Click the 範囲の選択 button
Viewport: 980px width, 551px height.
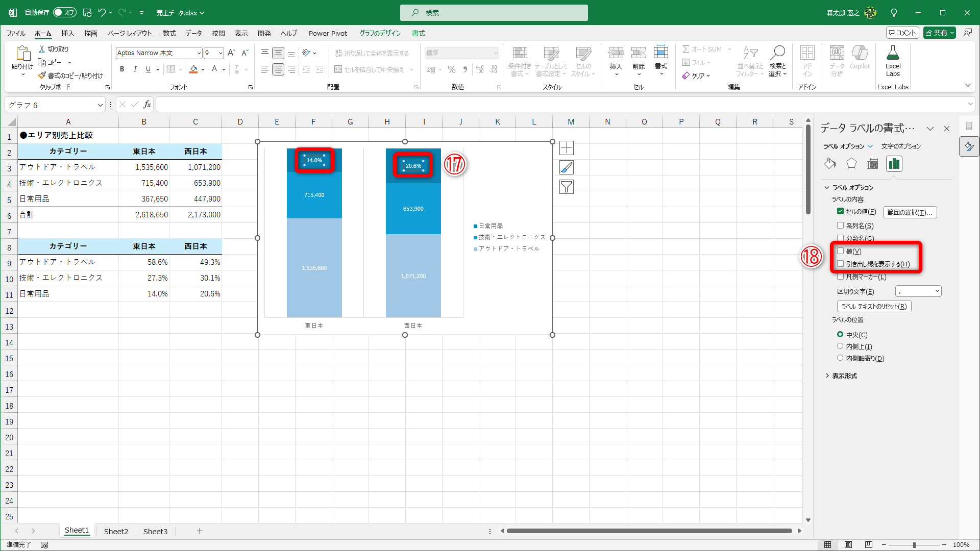[910, 212]
